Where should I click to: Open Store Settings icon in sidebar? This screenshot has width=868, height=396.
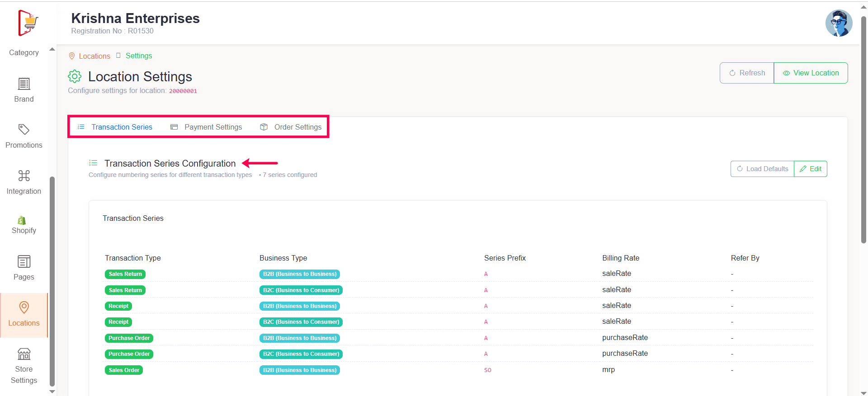[x=24, y=354]
